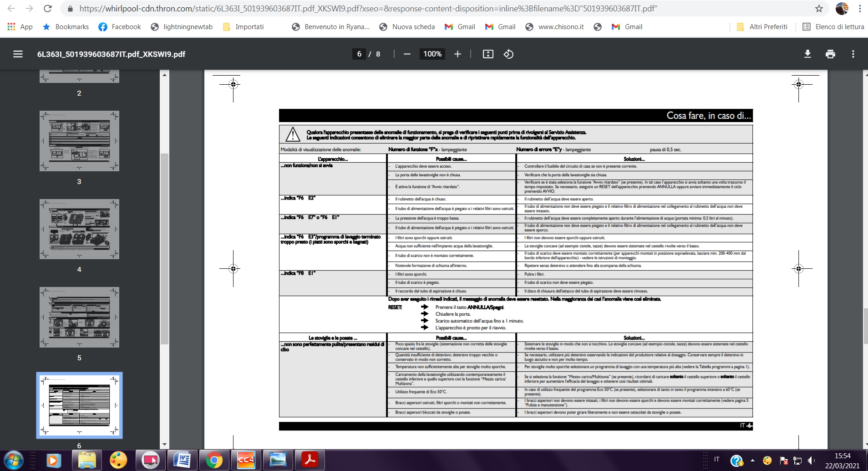This screenshot has width=868, height=471.
Task: Toggle the PDF sidebar menu icon
Action: [x=18, y=54]
